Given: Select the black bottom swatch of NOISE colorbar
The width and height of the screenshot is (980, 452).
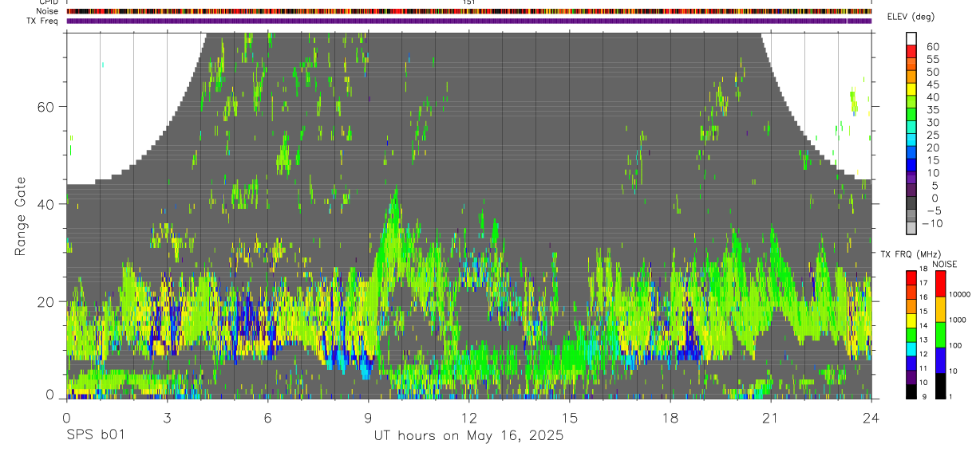Looking at the screenshot, I should pos(941,386).
